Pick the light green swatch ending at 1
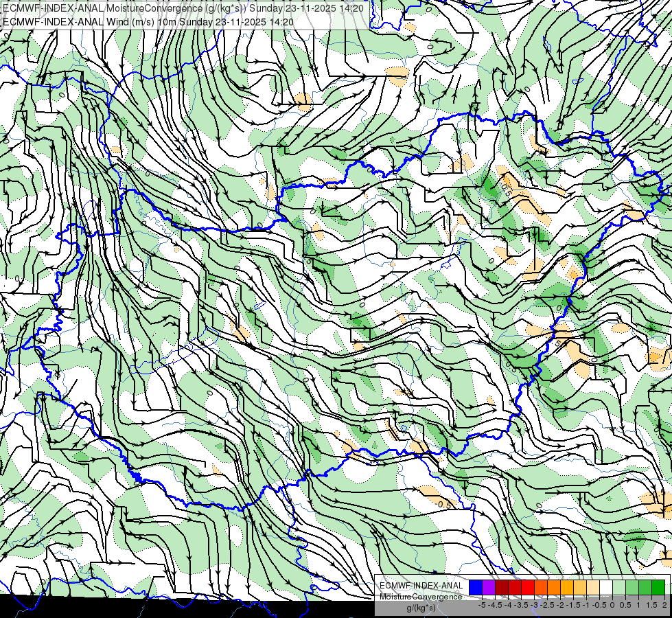Image resolution: width=672 pixels, height=618 pixels. pyautogui.click(x=632, y=588)
